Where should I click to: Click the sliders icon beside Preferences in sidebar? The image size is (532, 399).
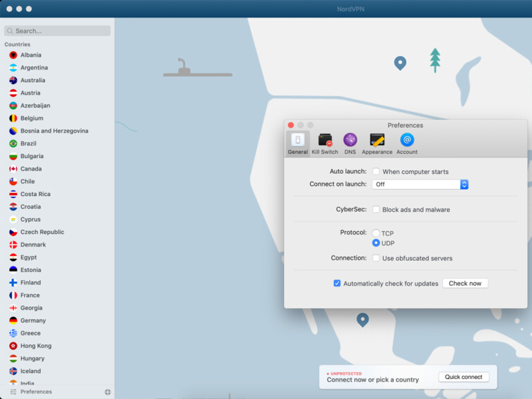[x=13, y=392]
